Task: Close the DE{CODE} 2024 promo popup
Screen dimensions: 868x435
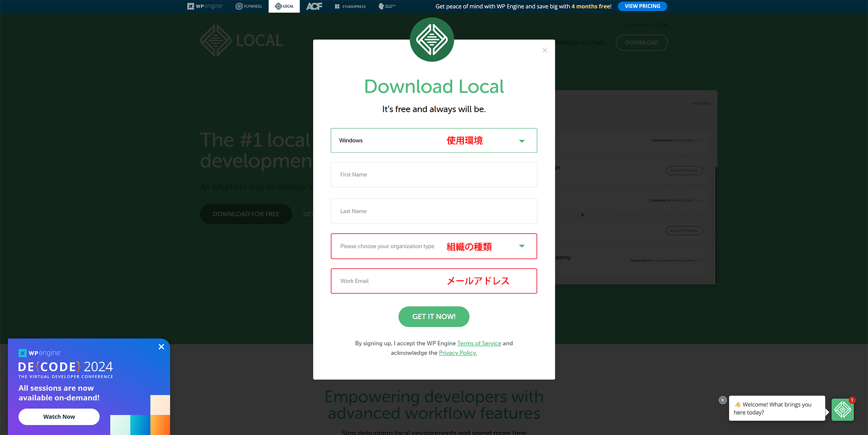Action: (161, 347)
